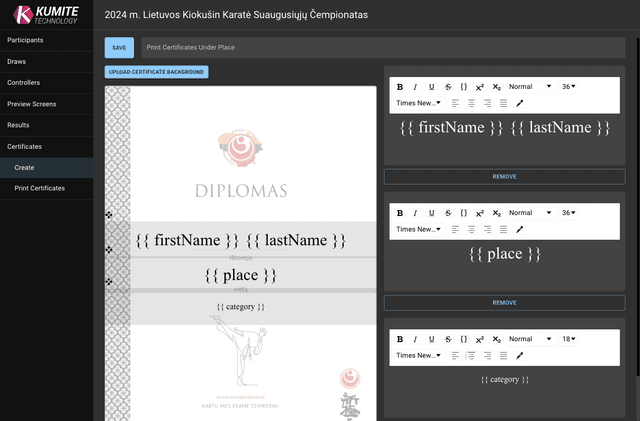Center-align text in the place editor
The image size is (640, 421).
471,229
